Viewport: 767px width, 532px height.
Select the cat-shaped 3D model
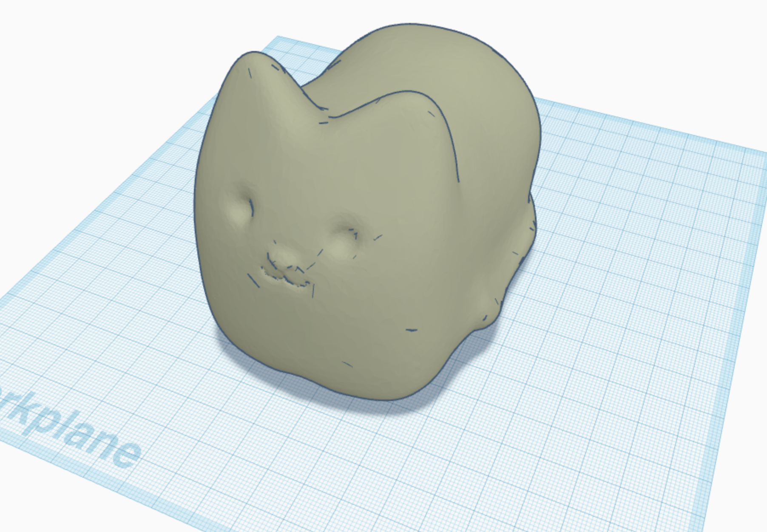pos(367,212)
